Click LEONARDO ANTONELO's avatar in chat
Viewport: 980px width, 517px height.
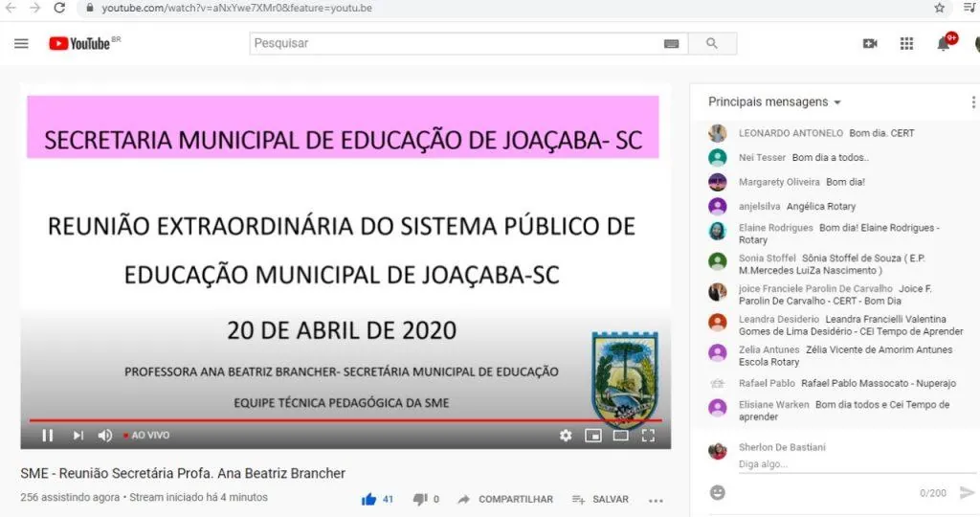tap(718, 133)
